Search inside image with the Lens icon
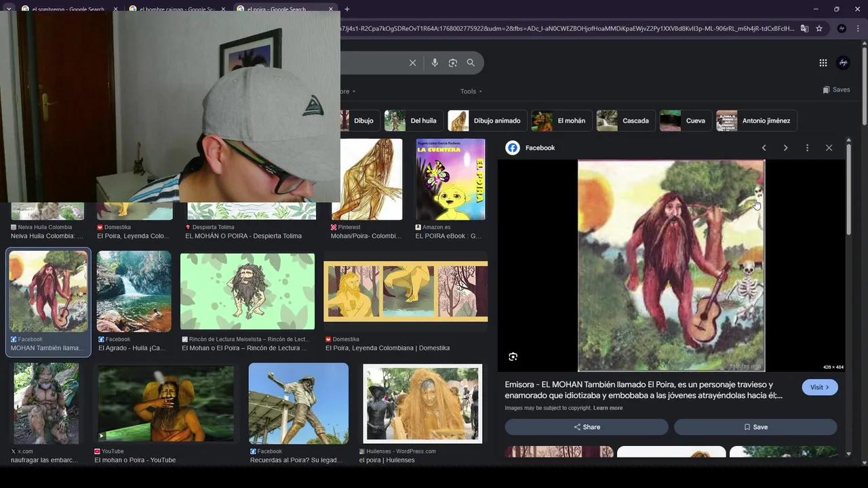 pos(513,357)
